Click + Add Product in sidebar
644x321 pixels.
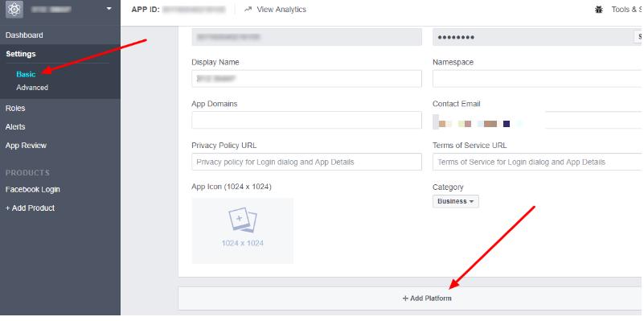click(x=30, y=208)
